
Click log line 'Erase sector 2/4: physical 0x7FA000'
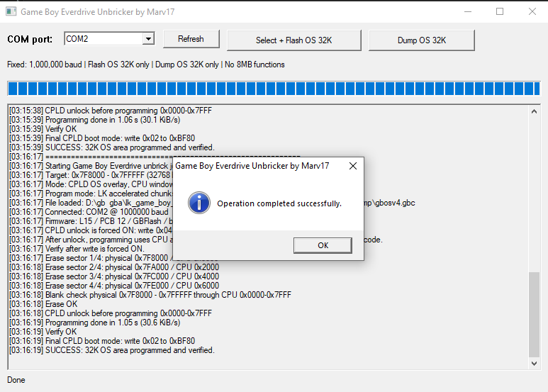114,267
